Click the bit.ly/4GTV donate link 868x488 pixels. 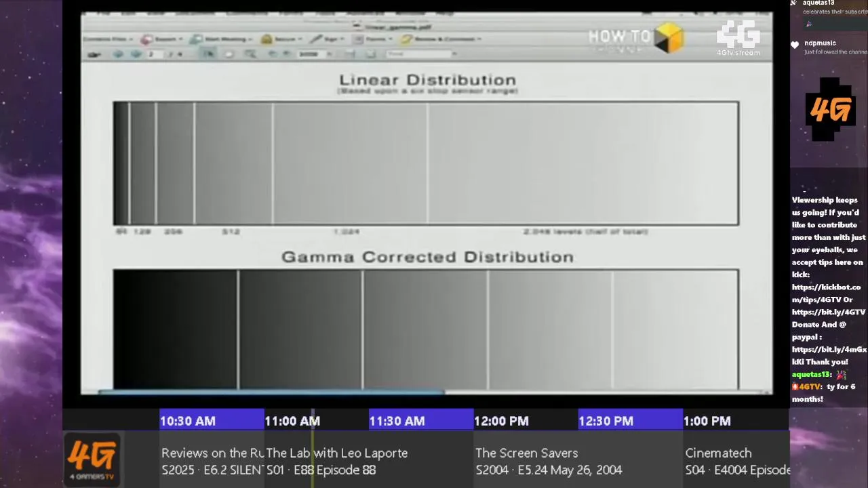coord(829,312)
